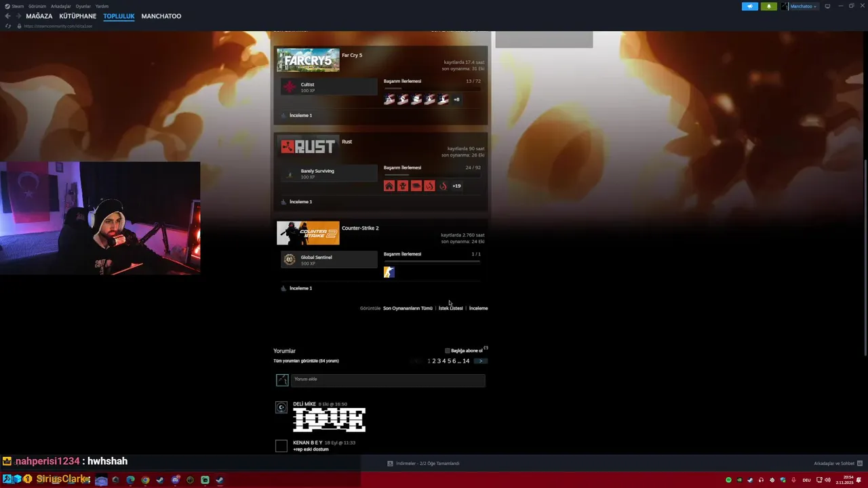Viewport: 868px width, 488px height.
Task: Open the Far Cry 5 title link
Action: [352, 55]
